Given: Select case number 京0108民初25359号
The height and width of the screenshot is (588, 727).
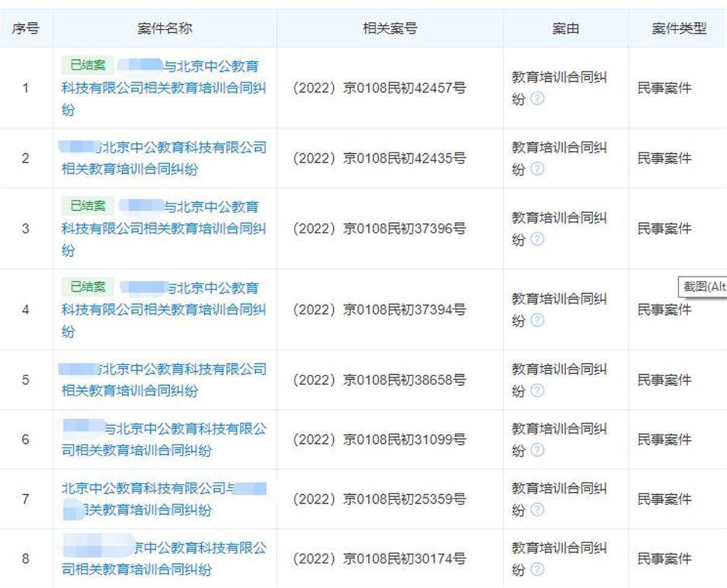Looking at the screenshot, I should (405, 500).
